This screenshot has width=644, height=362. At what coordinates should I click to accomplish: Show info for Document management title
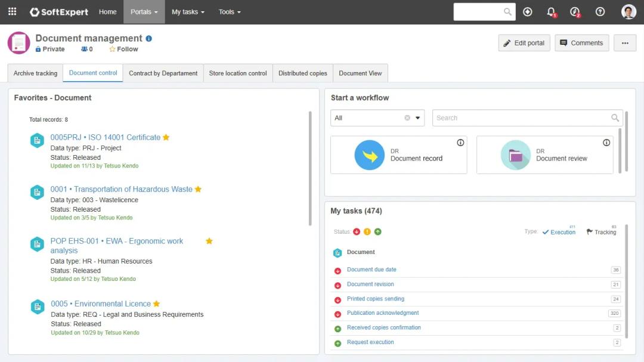[149, 39]
